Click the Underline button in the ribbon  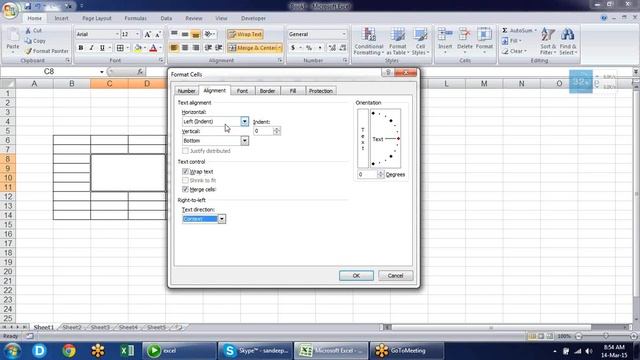[x=102, y=48]
